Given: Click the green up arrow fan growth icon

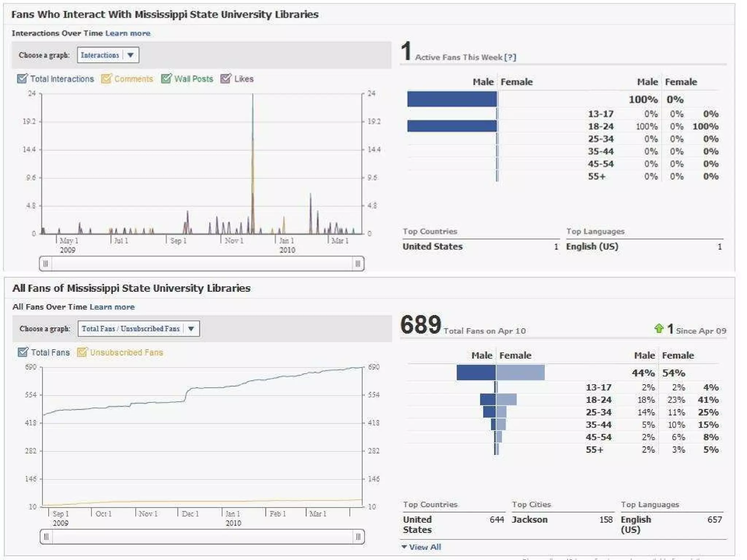Looking at the screenshot, I should (x=659, y=329).
